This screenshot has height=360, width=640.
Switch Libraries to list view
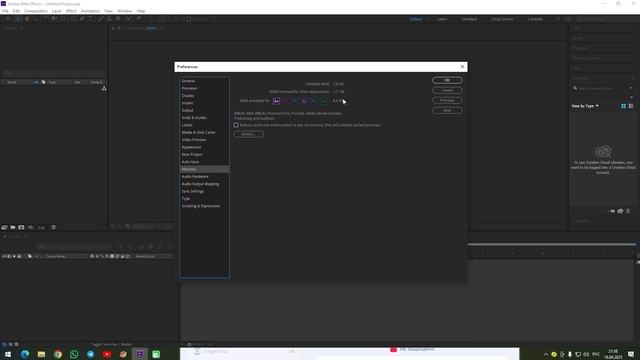pyautogui.click(x=631, y=106)
